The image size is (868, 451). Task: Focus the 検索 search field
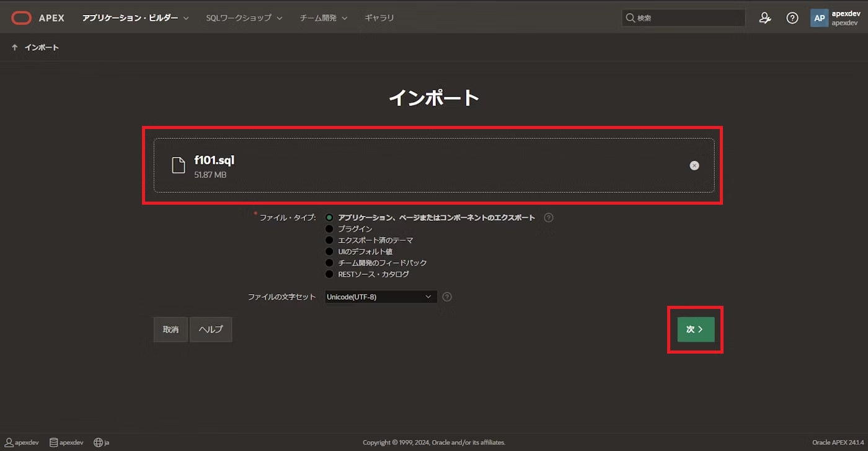pos(683,18)
